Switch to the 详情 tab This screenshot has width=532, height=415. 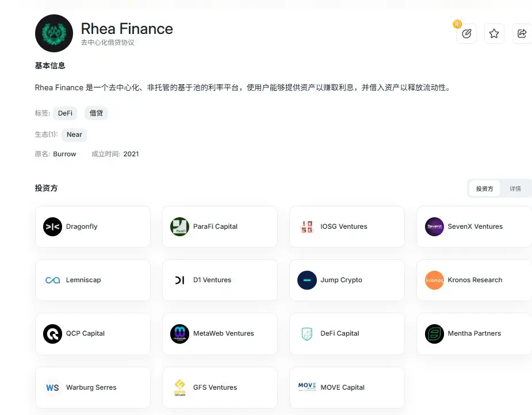tap(515, 189)
